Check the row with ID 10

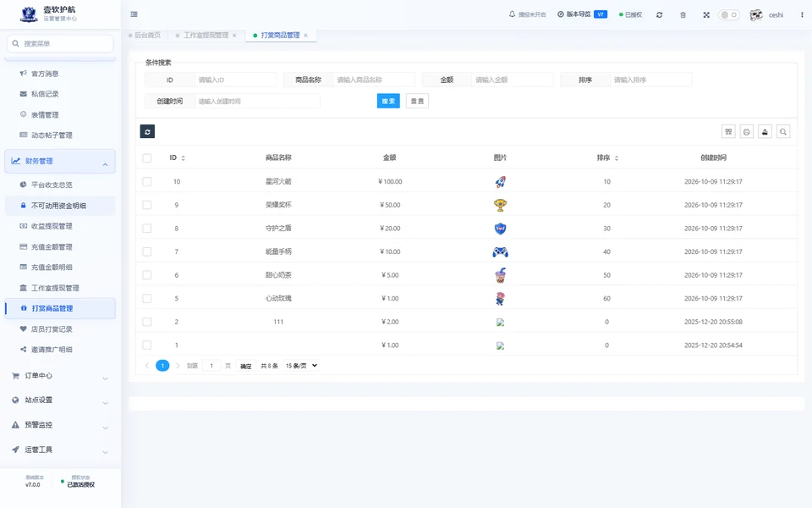[x=147, y=181]
